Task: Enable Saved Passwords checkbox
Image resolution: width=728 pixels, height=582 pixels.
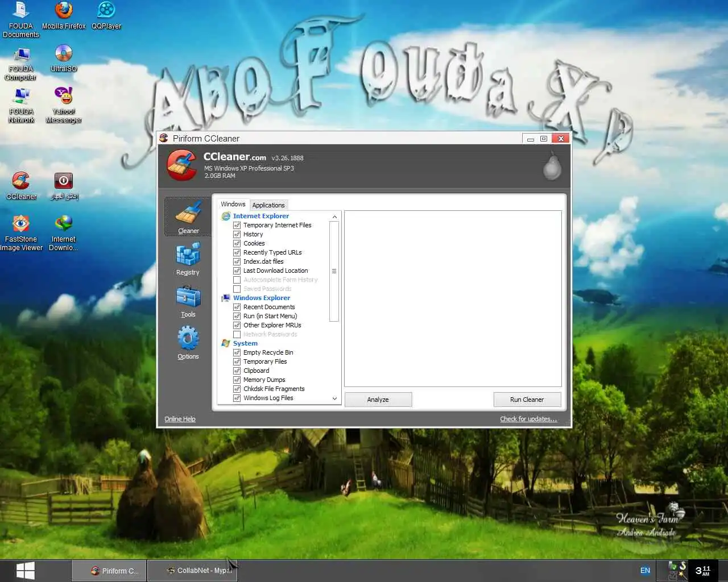Action: tap(237, 289)
